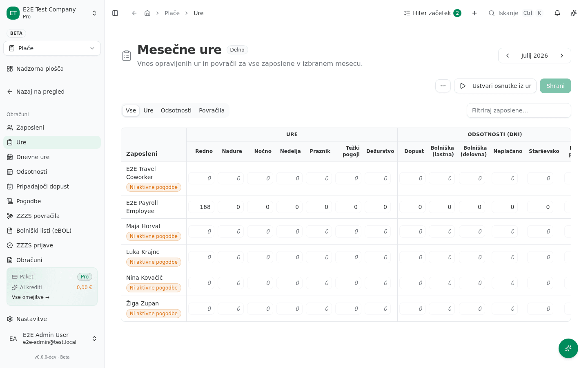The height and width of the screenshot is (368, 588).
Task: Open the Iskanje search box
Action: pyautogui.click(x=515, y=13)
